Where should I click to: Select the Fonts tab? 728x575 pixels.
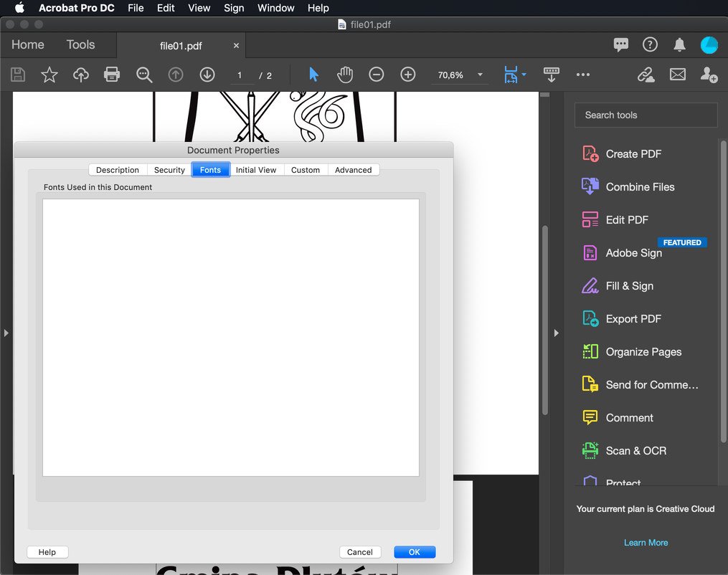point(210,170)
